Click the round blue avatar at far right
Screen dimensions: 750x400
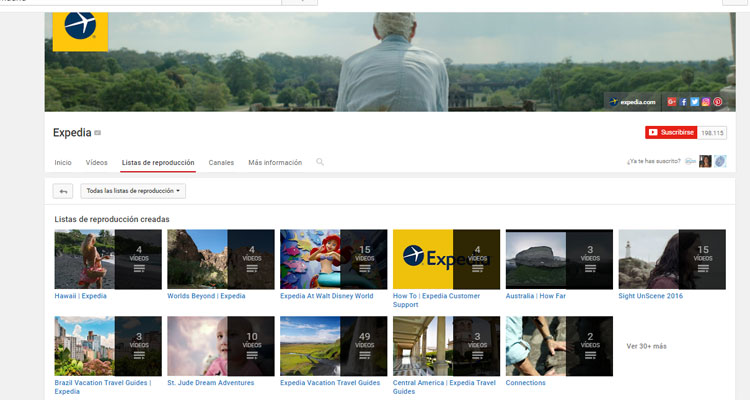[x=720, y=161]
